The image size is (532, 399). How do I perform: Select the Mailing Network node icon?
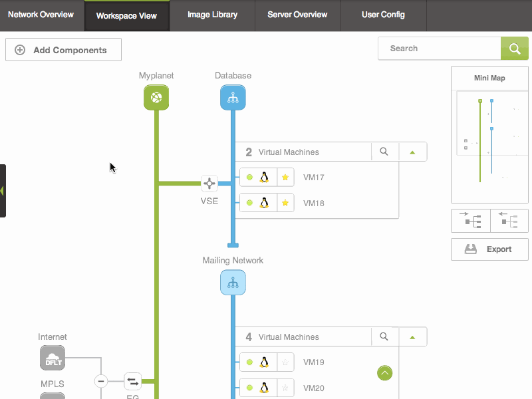[233, 283]
